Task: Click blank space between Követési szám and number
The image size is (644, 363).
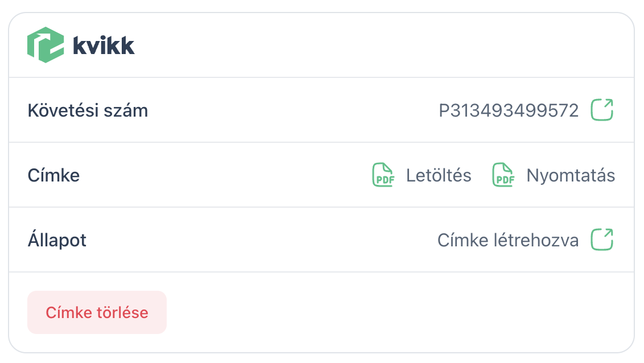Action: 290,110
